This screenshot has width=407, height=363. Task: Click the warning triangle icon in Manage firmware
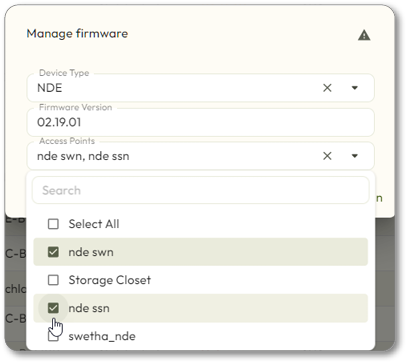point(364,35)
